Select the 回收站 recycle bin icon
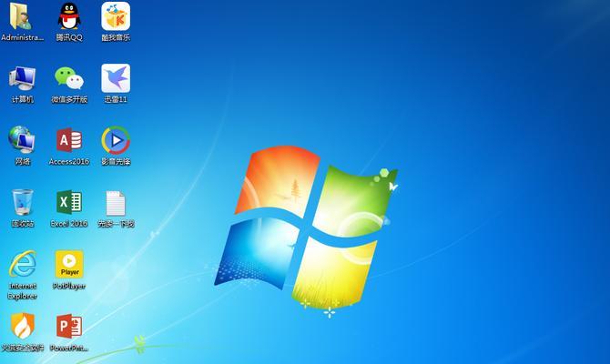 pos(22,202)
